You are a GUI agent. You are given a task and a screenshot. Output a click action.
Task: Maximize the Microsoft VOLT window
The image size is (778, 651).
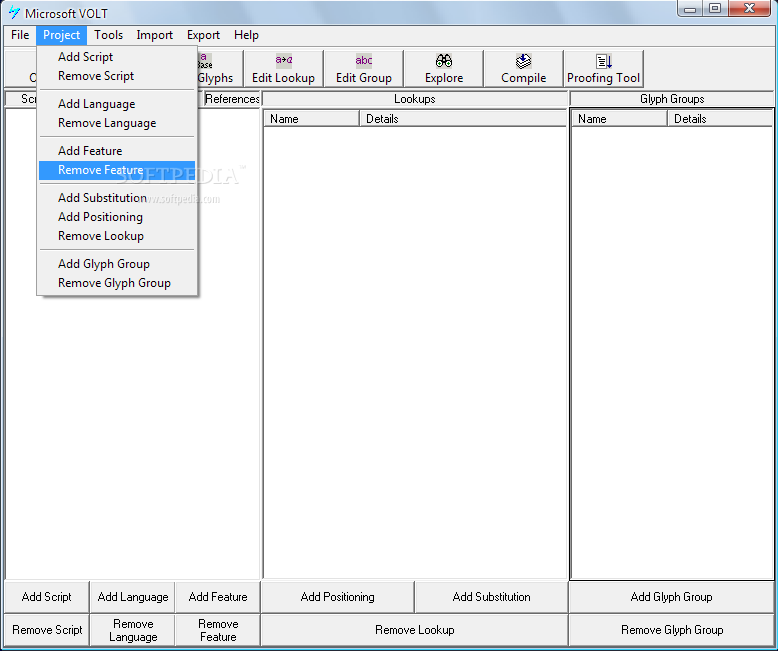715,8
